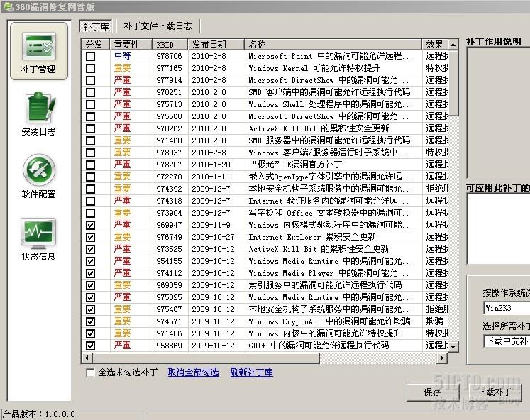Click the list's scroll down arrow

pyautogui.click(x=453, y=346)
